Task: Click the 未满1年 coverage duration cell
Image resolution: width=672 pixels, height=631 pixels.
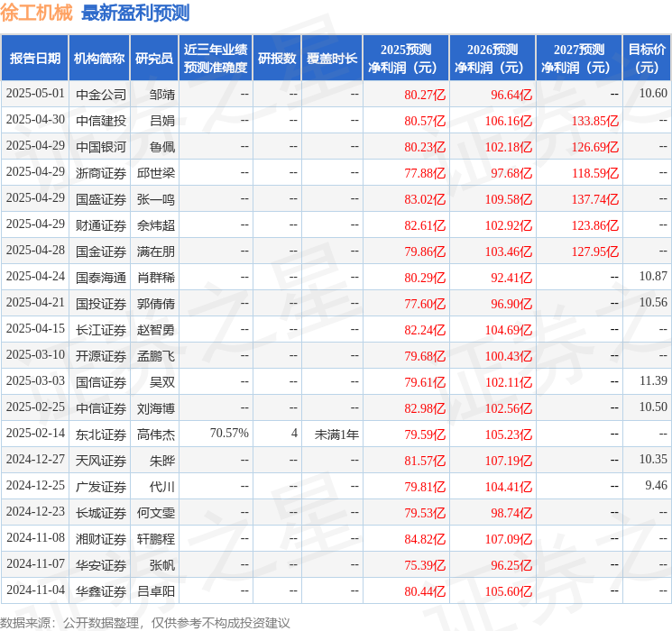Action: click(336, 434)
